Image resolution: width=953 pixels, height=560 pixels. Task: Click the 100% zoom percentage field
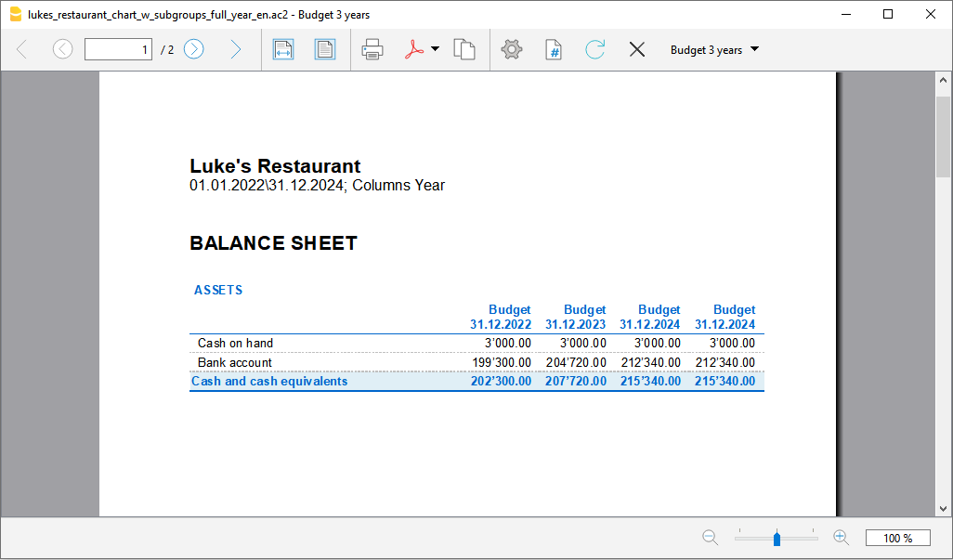pos(899,537)
